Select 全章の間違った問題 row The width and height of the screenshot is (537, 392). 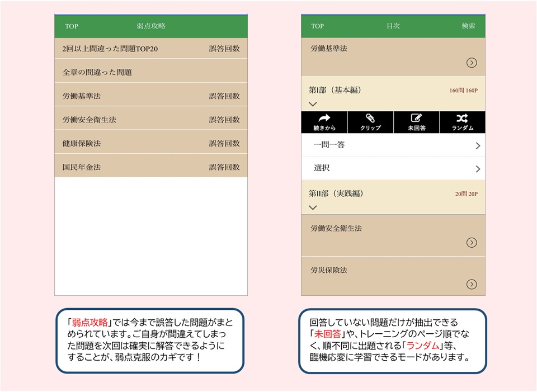pyautogui.click(x=97, y=73)
